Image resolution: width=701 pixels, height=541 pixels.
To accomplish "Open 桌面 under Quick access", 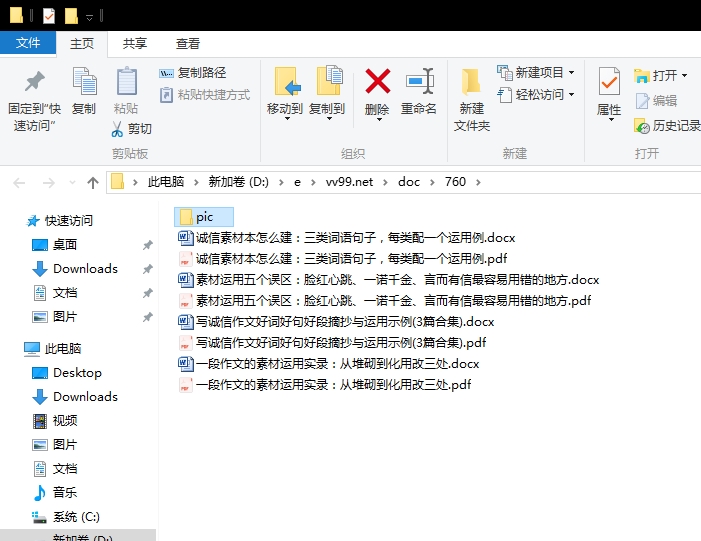I will point(55,245).
